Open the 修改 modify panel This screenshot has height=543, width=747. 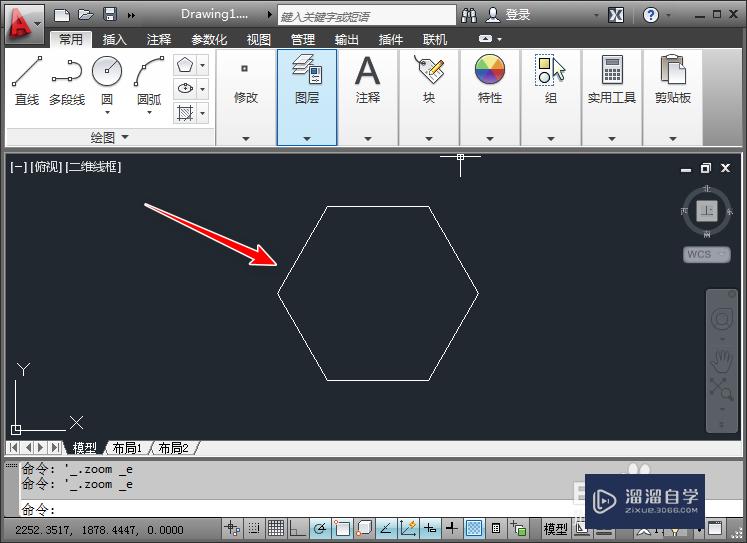pyautogui.click(x=246, y=98)
